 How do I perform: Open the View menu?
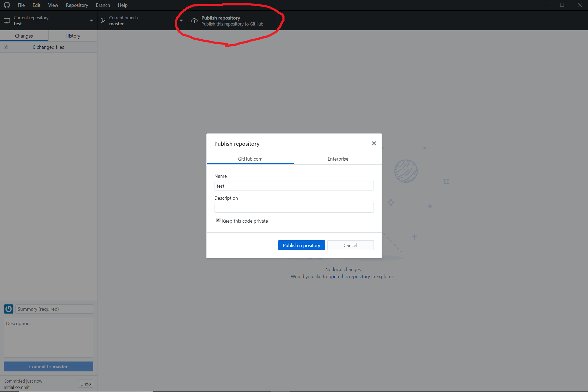(53, 5)
